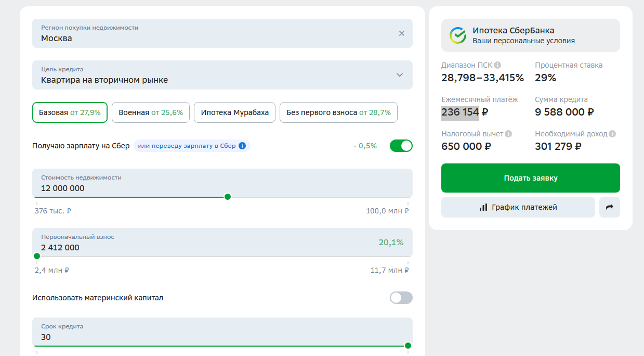
Task: Clear the Москва region field
Action: pyautogui.click(x=401, y=33)
